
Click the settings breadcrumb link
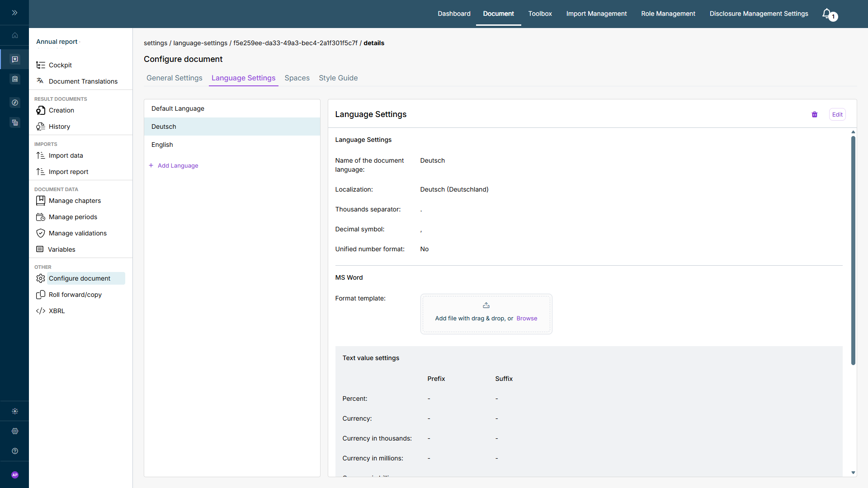(156, 43)
